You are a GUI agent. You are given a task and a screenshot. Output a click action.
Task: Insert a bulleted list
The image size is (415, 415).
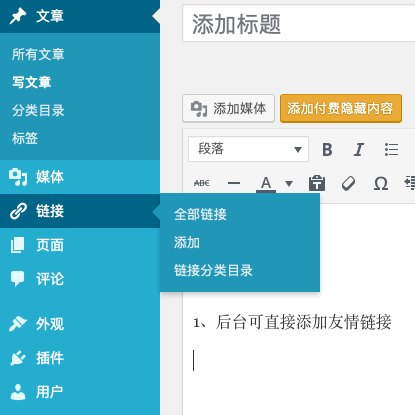click(391, 149)
